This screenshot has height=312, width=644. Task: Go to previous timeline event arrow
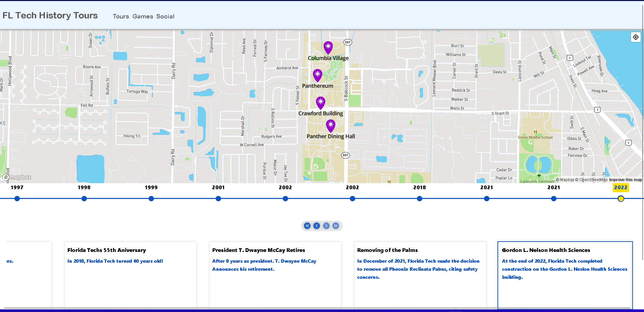[x=317, y=226]
